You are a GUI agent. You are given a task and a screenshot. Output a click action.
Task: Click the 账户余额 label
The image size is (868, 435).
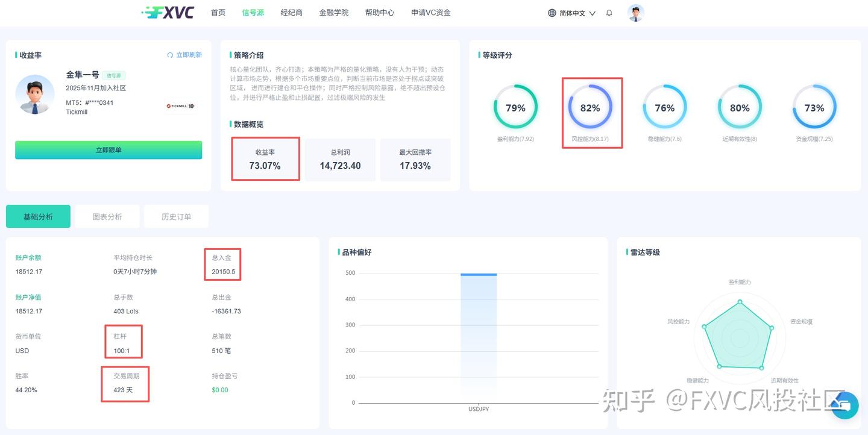[28, 257]
